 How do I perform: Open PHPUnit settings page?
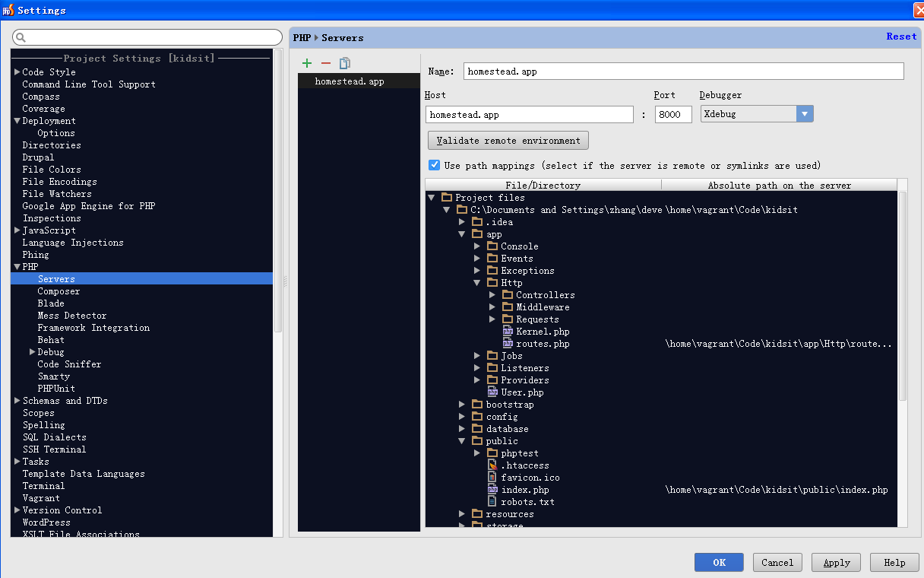(x=56, y=389)
